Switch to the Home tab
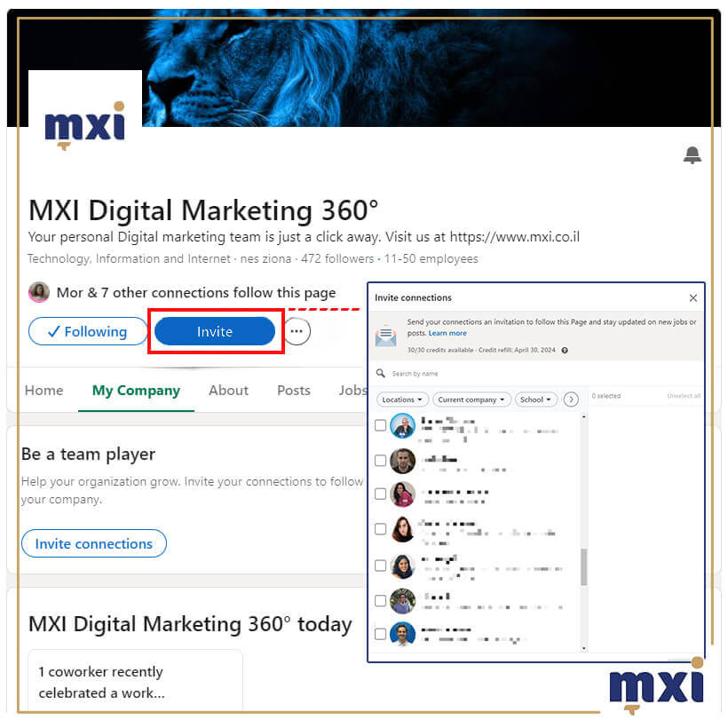Image resolution: width=728 pixels, height=728 pixels. [x=44, y=391]
